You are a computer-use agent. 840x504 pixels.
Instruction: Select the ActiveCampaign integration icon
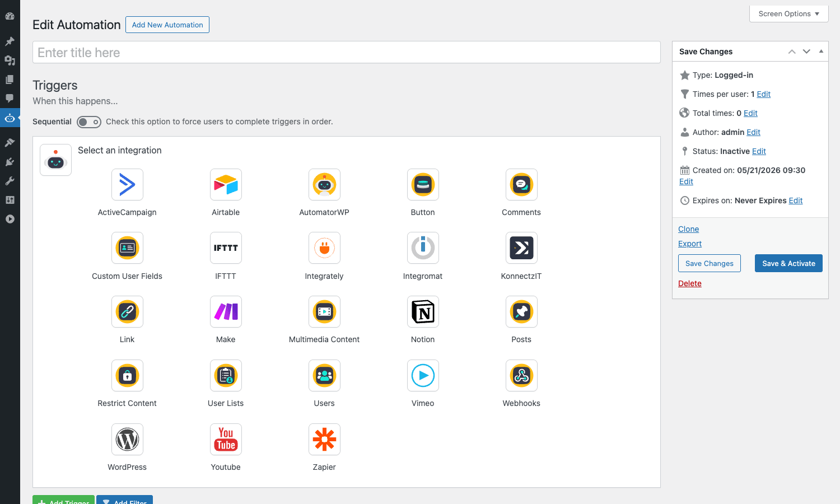pos(127,184)
